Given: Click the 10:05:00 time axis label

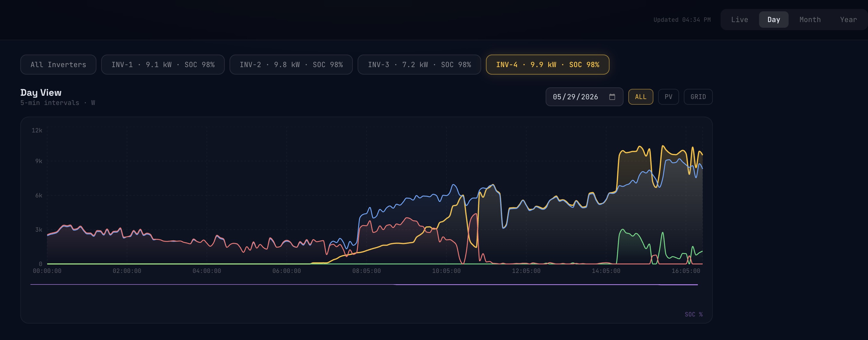Looking at the screenshot, I should (x=446, y=271).
